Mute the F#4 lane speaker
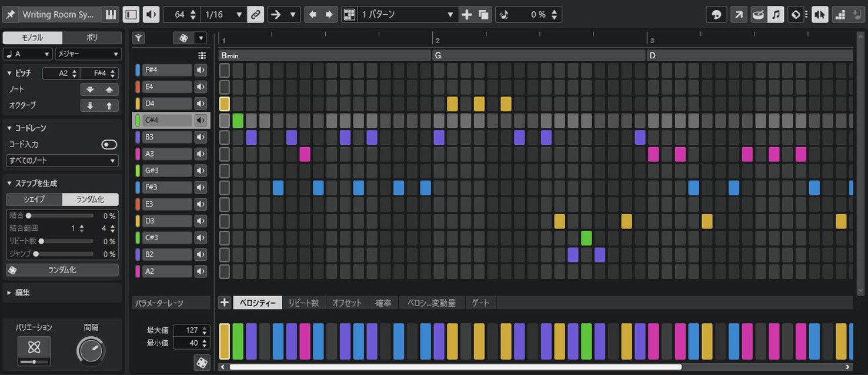Screen dimensions: 868x375 pos(201,70)
